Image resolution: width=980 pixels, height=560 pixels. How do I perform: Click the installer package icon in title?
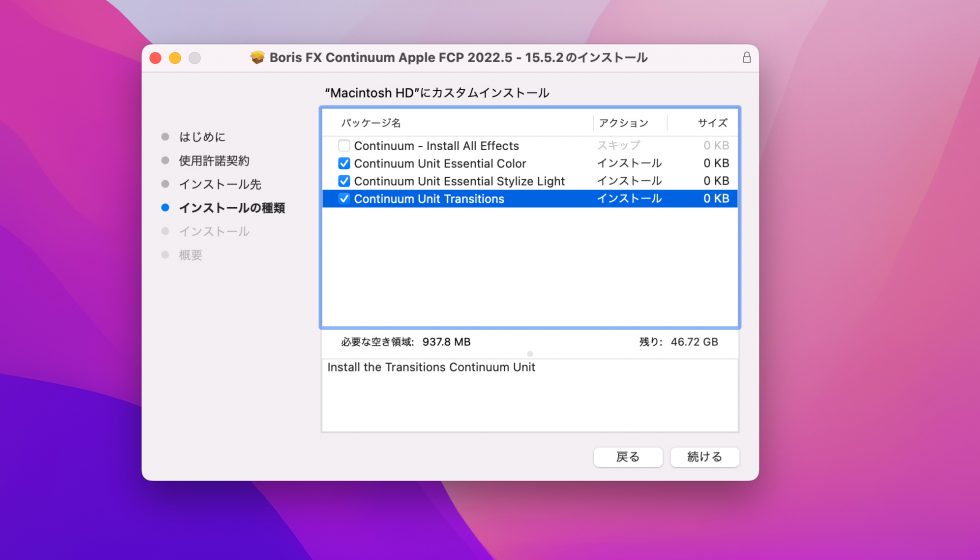pos(257,58)
